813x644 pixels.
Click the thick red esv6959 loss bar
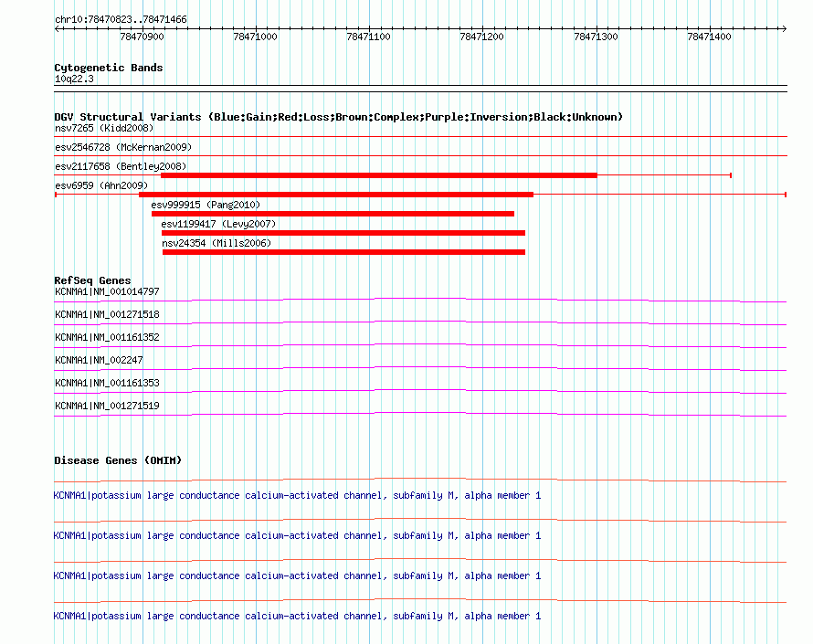click(x=336, y=195)
